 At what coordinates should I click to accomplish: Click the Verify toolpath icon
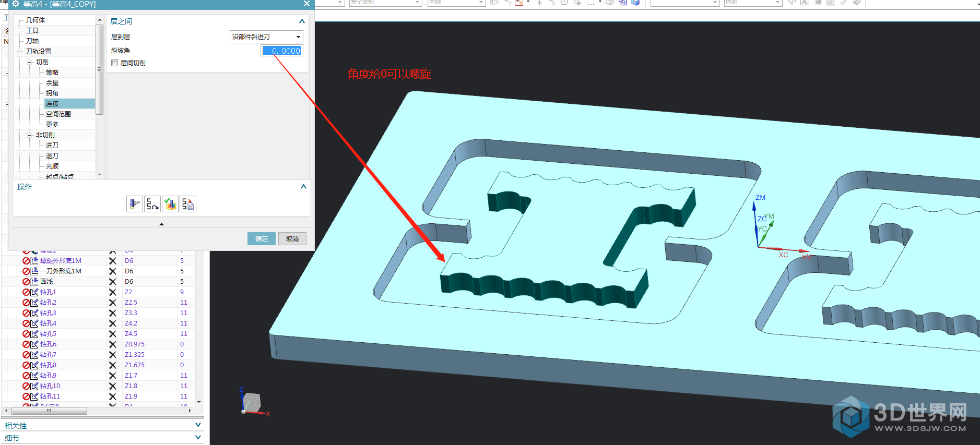[170, 204]
